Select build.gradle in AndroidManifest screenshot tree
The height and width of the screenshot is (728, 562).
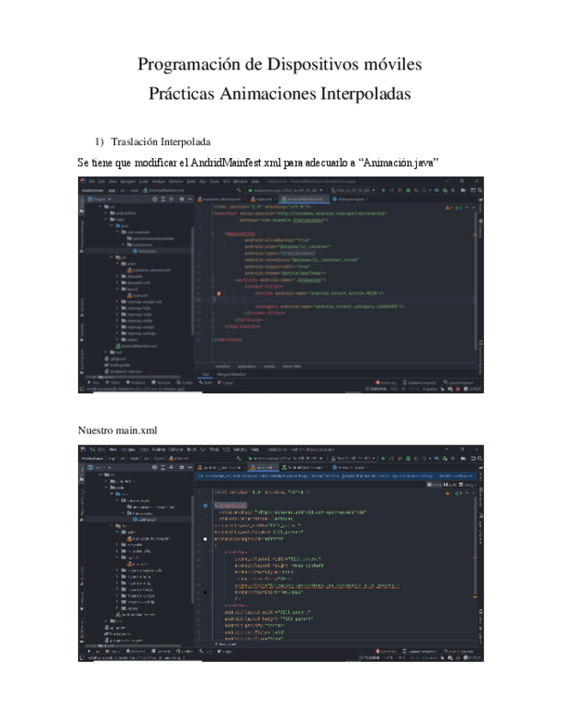(117, 365)
